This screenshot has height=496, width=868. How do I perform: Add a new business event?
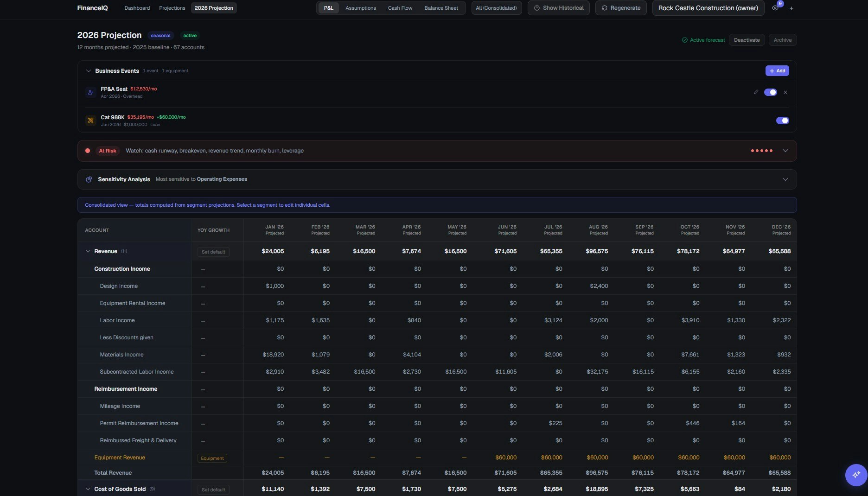point(777,71)
